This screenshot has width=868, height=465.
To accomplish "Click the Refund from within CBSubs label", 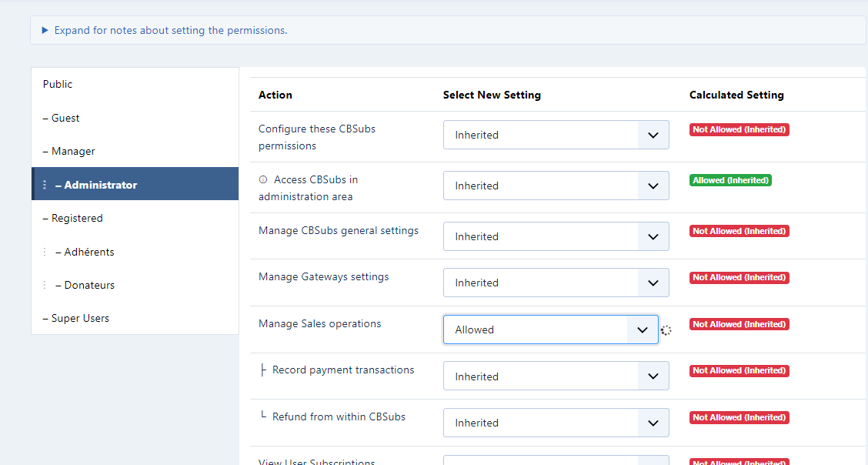I will click(339, 416).
